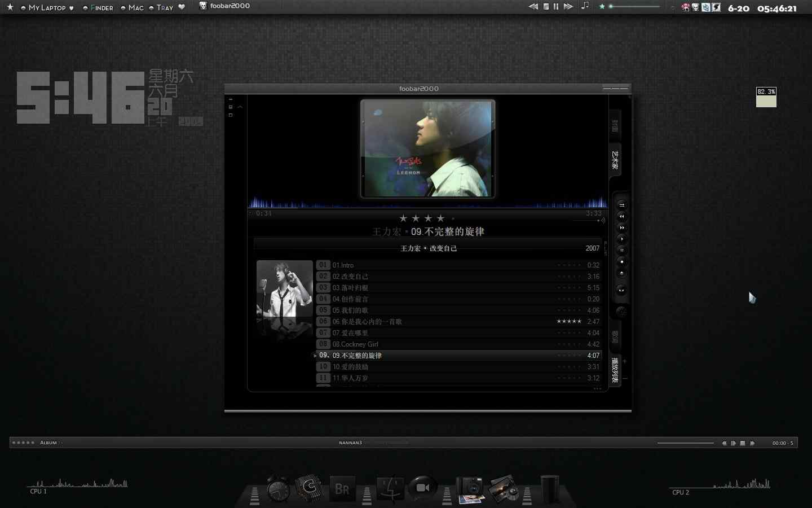The image size is (812, 508).
Task: Open the video chat dock icon
Action: [x=422, y=488]
